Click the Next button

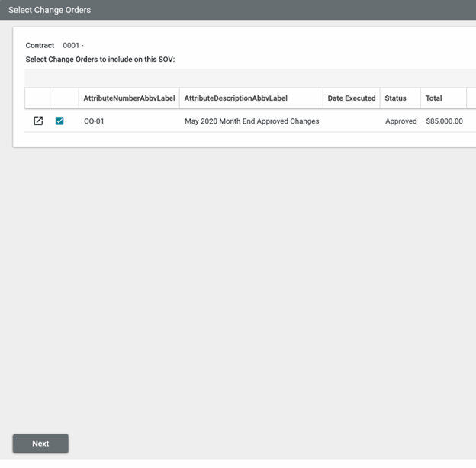(x=40, y=444)
